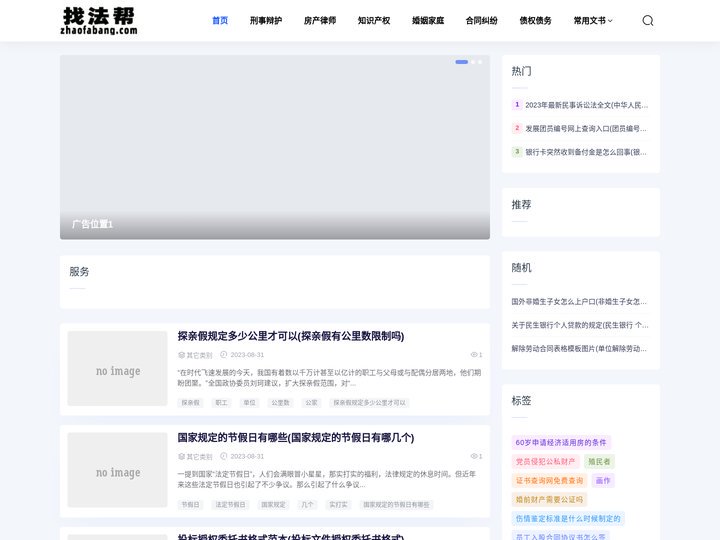
Task: Click the 找法帮 zhaofabang.com logo
Action: [99, 21]
